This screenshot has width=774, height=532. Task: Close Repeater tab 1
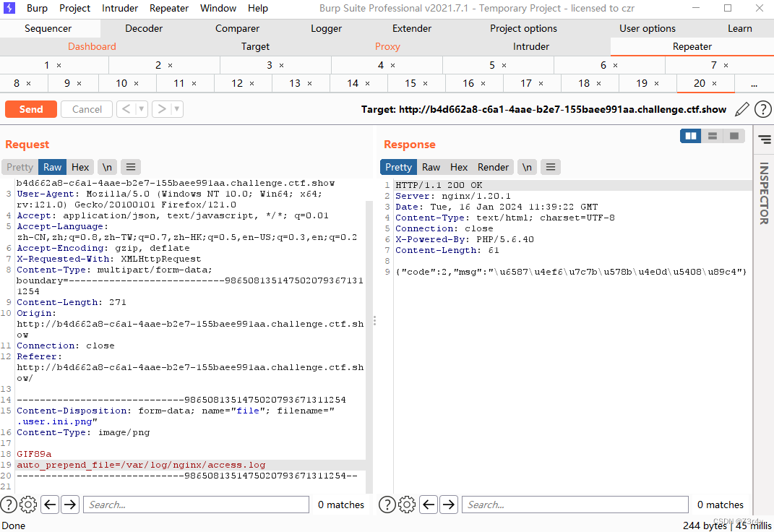[x=59, y=65]
